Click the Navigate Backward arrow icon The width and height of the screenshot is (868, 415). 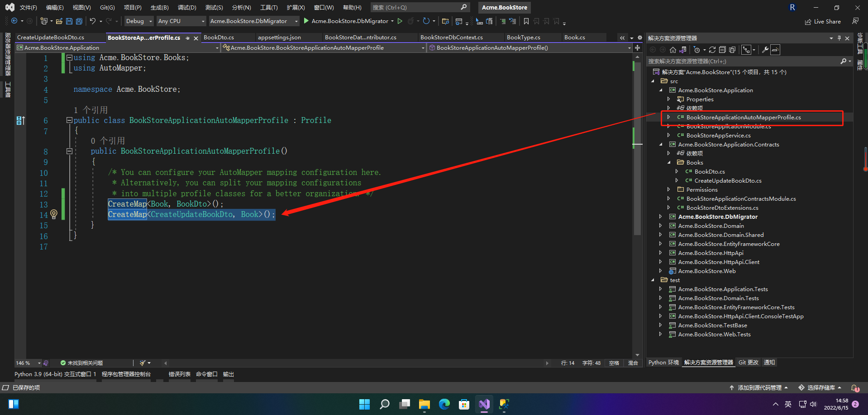(14, 21)
